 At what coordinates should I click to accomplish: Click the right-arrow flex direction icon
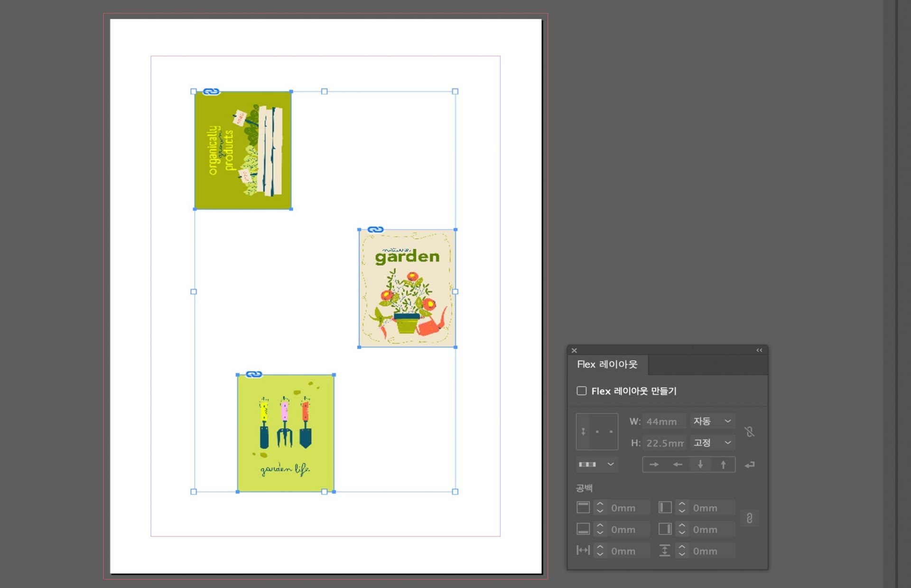pyautogui.click(x=654, y=465)
